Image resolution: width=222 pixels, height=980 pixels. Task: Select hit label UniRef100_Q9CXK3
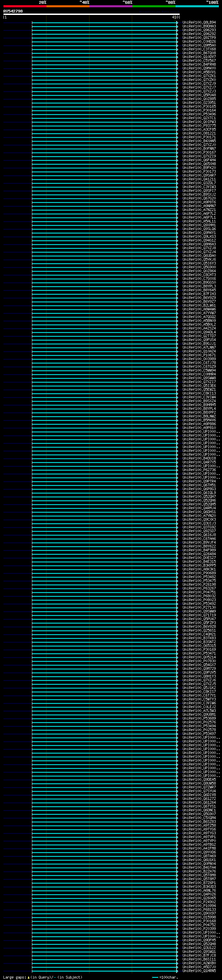199,519
